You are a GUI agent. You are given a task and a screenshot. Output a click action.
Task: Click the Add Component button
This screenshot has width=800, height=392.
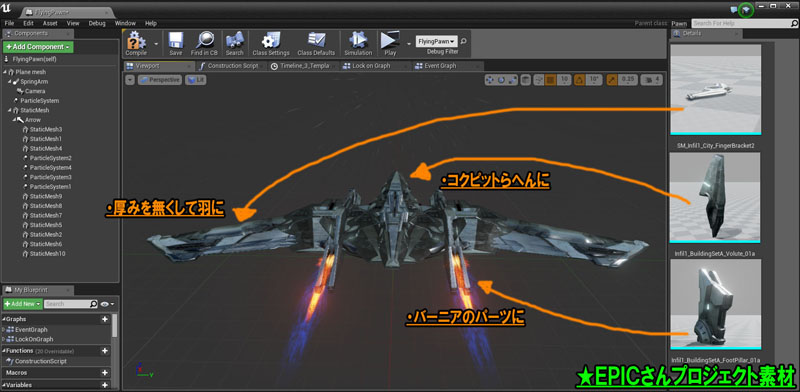(x=38, y=47)
